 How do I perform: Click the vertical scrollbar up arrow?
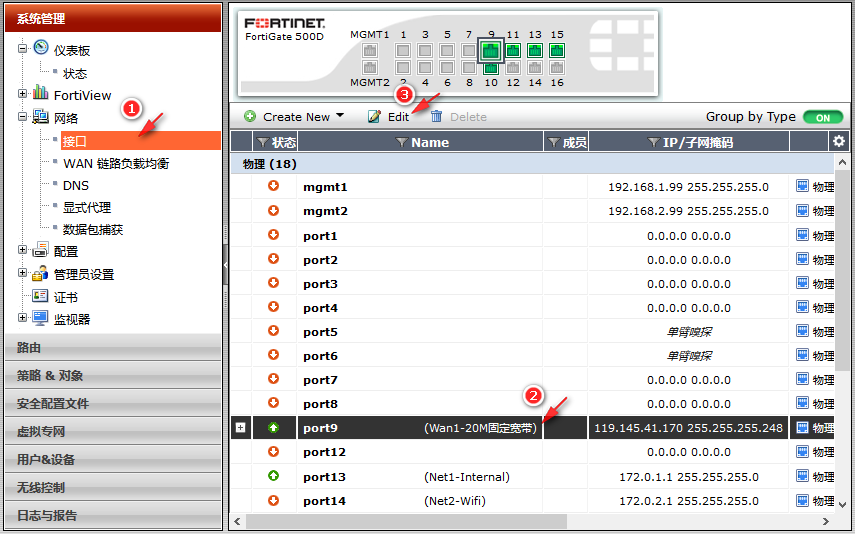click(842, 162)
